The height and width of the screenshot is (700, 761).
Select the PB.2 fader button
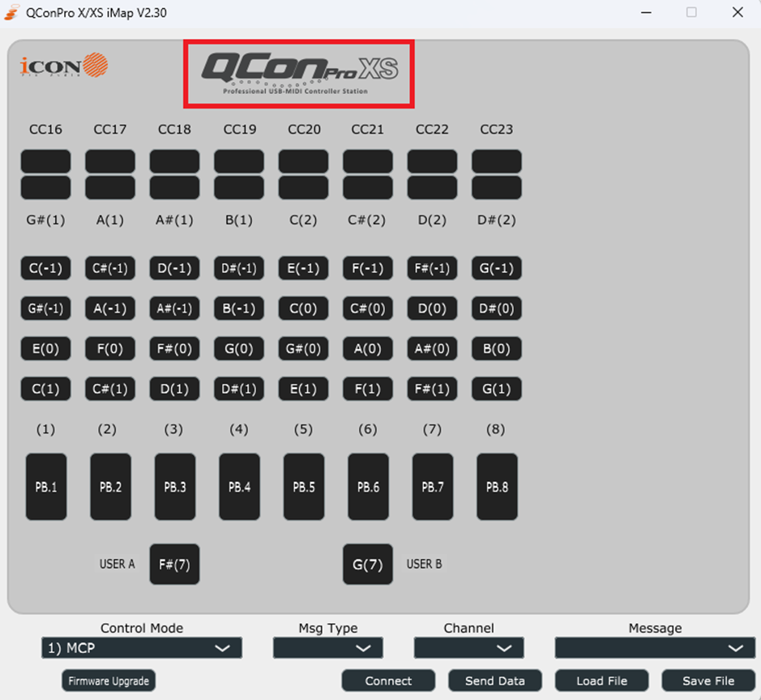111,487
